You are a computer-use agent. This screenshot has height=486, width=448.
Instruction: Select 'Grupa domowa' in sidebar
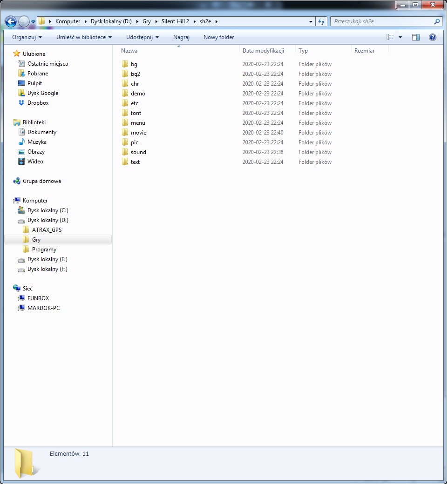click(x=41, y=181)
